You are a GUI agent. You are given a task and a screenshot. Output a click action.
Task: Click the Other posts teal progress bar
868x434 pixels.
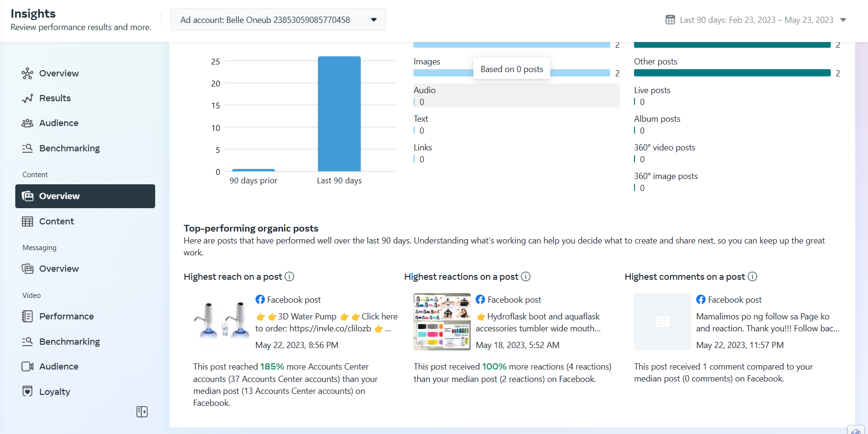(732, 73)
